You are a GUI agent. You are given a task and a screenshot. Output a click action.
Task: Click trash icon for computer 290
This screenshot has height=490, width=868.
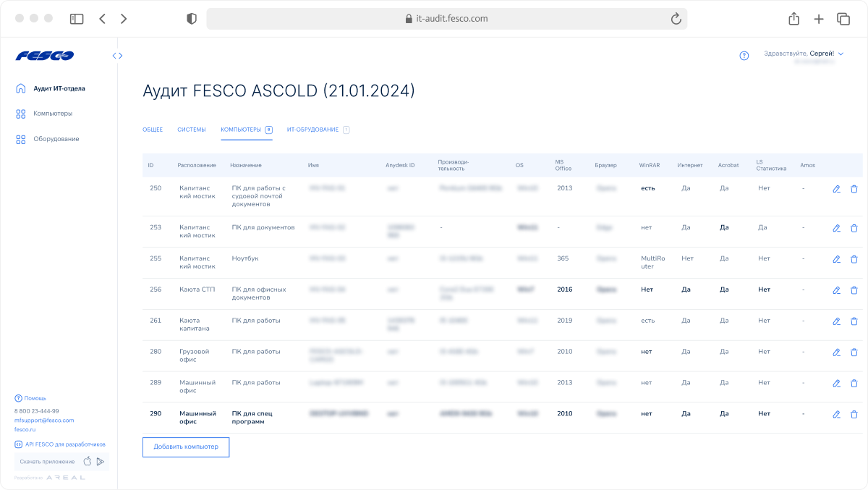click(854, 414)
